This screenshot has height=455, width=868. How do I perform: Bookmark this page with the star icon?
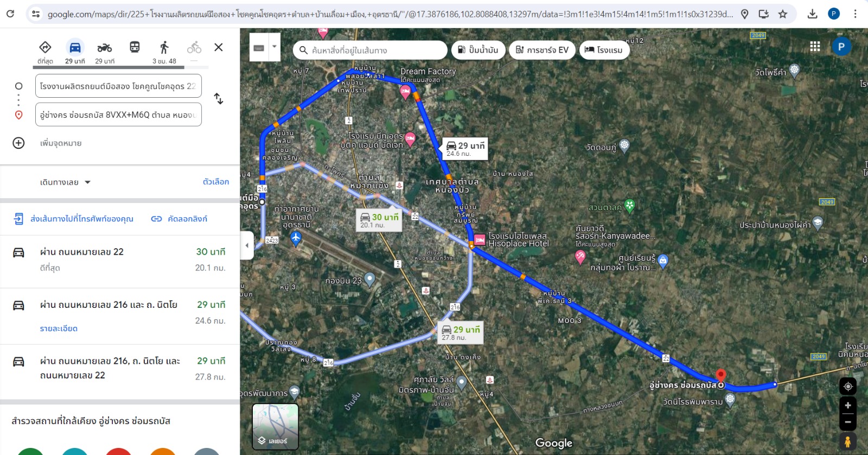[x=783, y=14]
